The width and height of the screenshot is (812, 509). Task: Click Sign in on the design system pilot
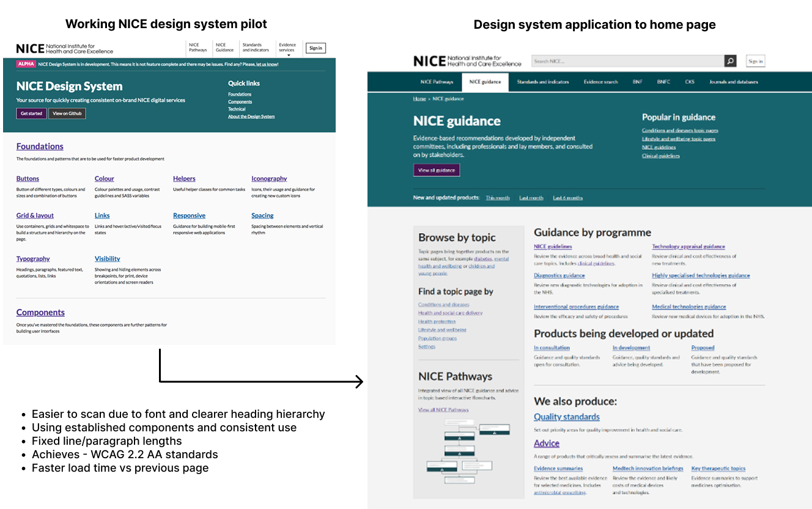point(316,48)
